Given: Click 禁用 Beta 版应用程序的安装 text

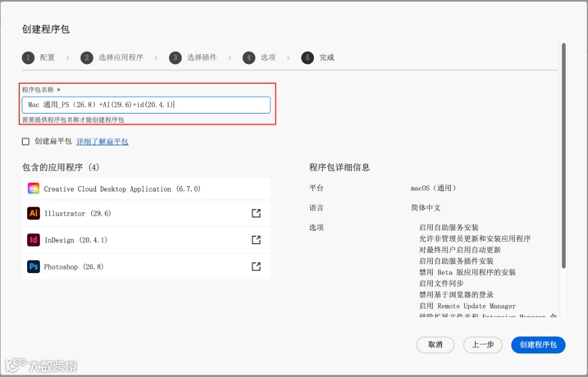Looking at the screenshot, I should [467, 272].
